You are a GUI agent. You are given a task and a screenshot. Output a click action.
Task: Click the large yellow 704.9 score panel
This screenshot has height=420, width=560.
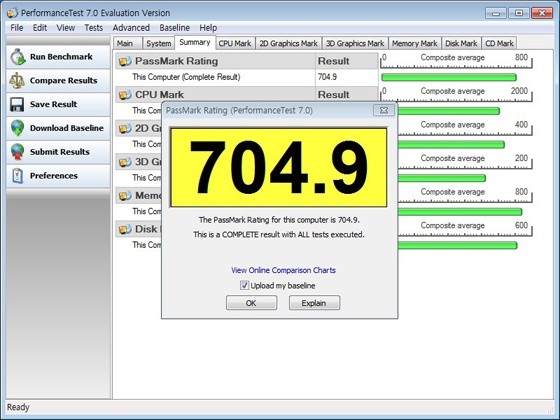click(x=279, y=168)
